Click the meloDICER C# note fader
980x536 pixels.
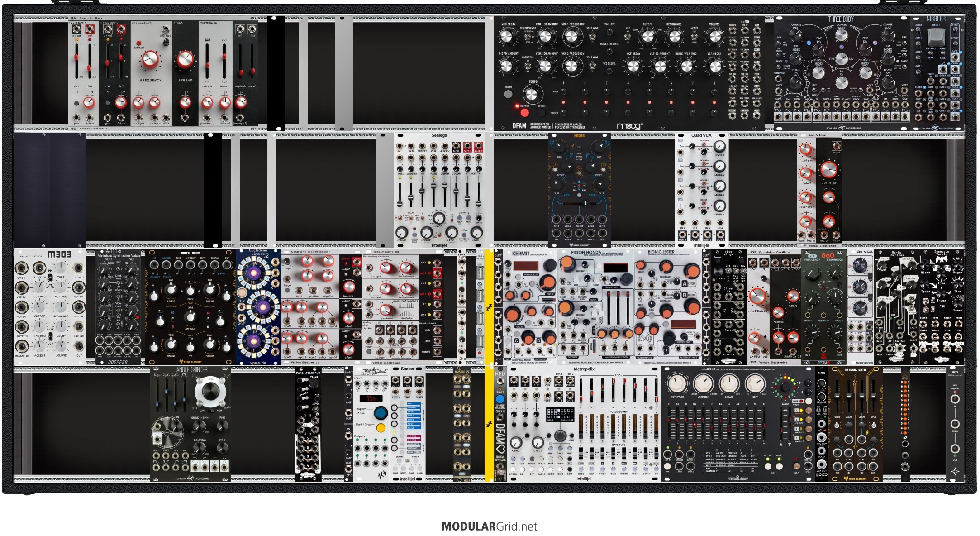[x=678, y=424]
